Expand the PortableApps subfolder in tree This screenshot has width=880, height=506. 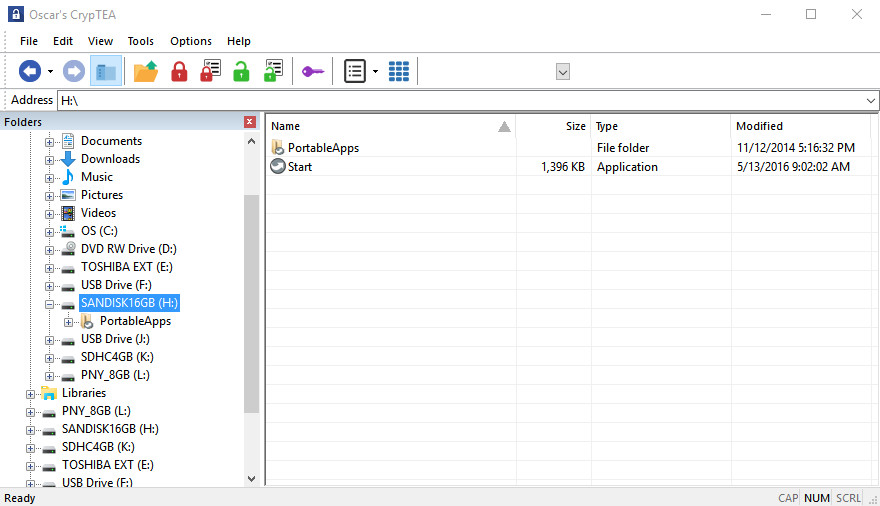68,323
